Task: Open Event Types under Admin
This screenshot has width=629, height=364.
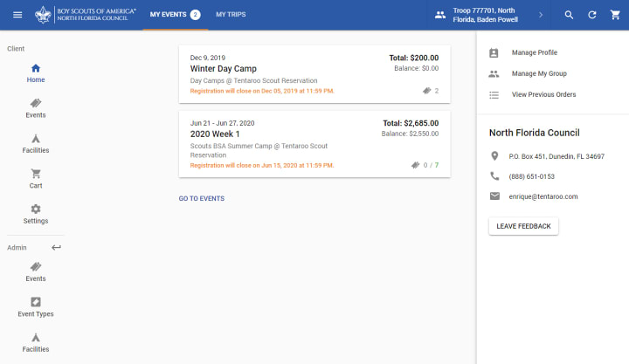Action: (36, 307)
